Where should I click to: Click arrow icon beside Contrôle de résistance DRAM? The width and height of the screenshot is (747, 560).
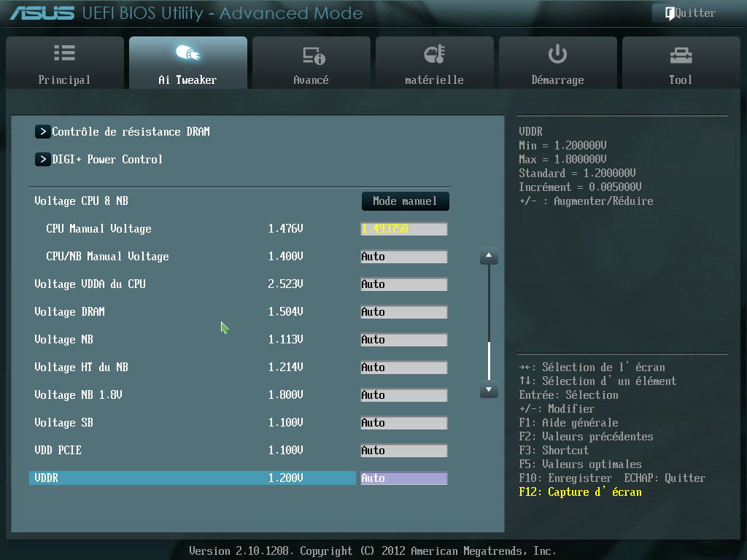(42, 131)
